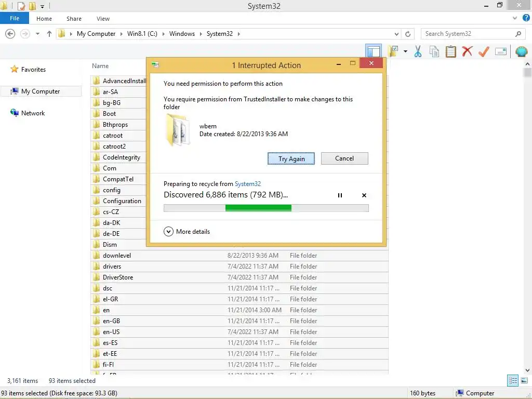Open the File menu
The width and height of the screenshot is (532, 399).
tap(15, 18)
